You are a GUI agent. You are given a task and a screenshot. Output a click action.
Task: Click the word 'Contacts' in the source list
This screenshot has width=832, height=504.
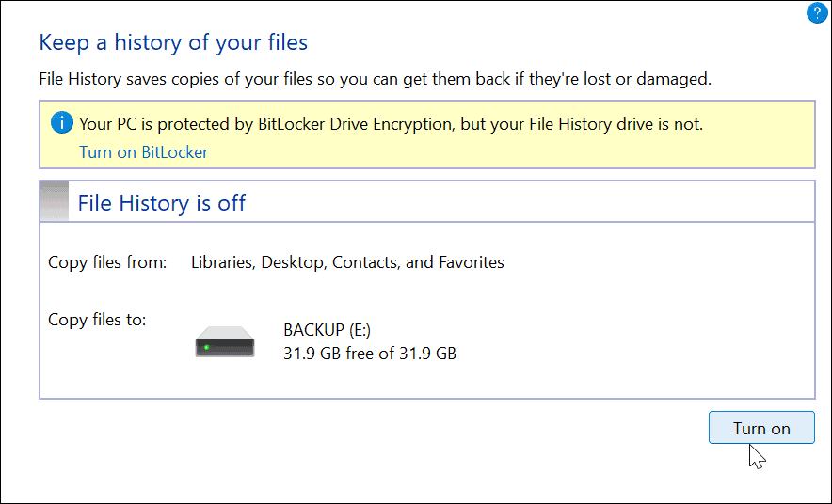click(365, 262)
